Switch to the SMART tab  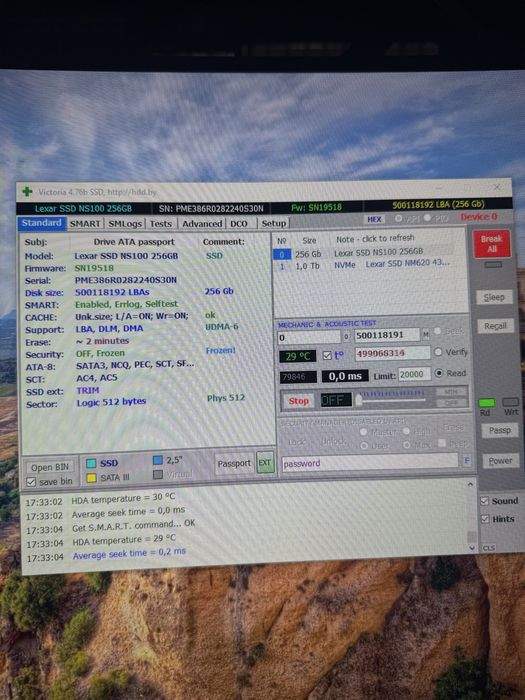85,224
